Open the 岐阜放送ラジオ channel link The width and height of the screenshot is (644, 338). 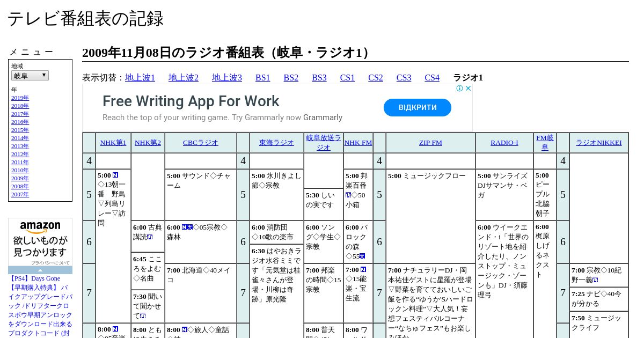324,143
